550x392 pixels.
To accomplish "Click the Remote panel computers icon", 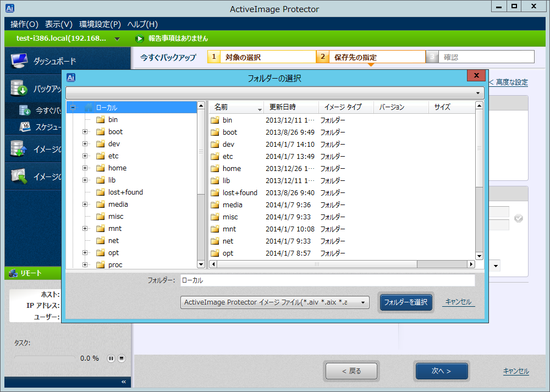I will pyautogui.click(x=13, y=273).
